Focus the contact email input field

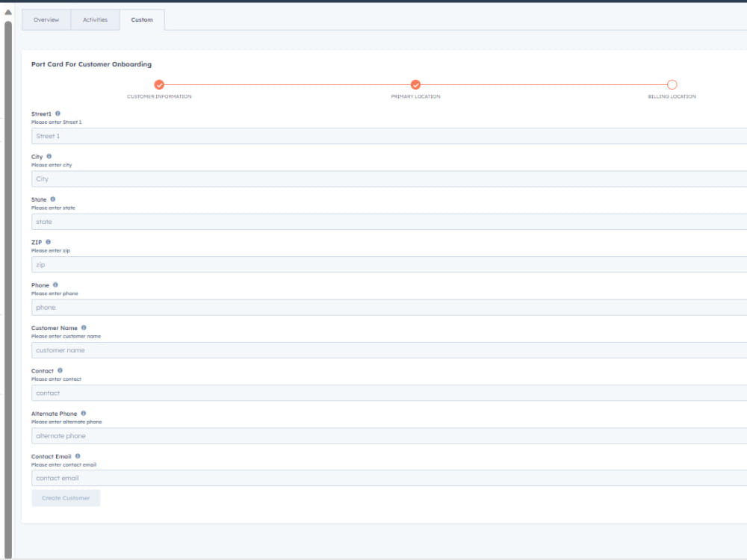click(389, 478)
